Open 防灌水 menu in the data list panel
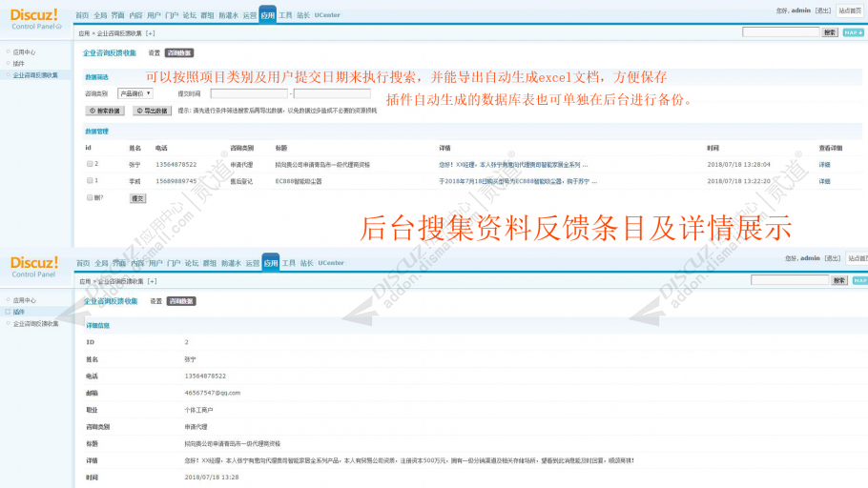Image resolution: width=868 pixels, height=488 pixels. click(x=229, y=15)
